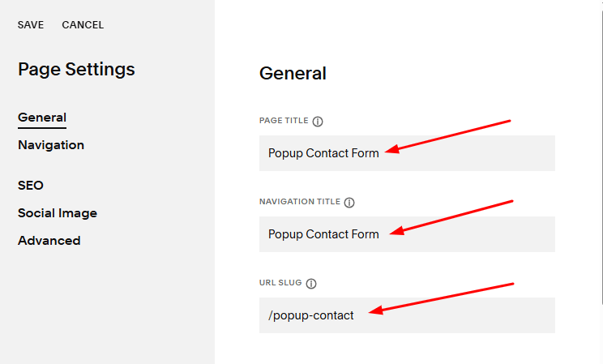Open the General settings tab

42,118
